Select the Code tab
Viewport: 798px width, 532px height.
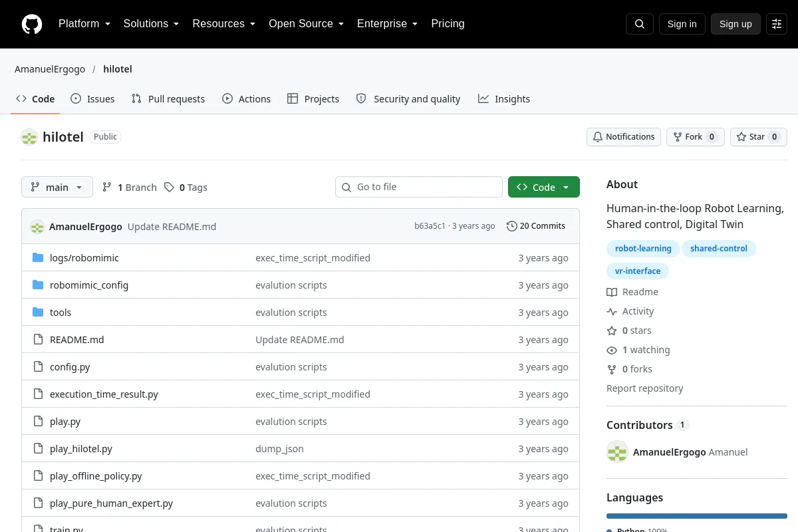click(x=35, y=99)
